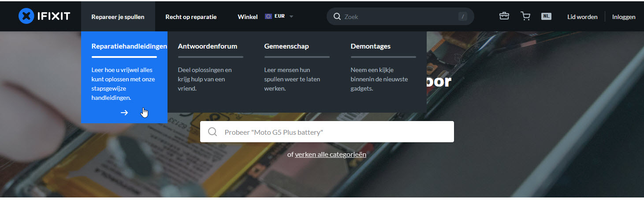Open the Recht op reparatie menu
Image resolution: width=644 pixels, height=220 pixels.
coord(191,17)
